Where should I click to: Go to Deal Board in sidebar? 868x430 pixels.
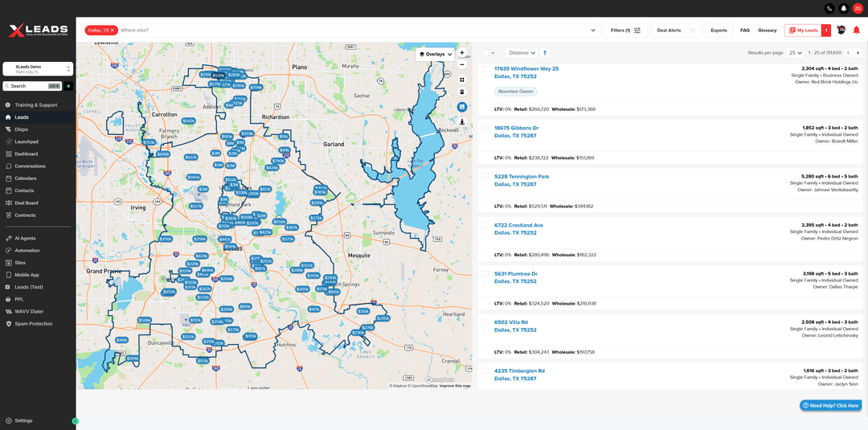coord(26,203)
